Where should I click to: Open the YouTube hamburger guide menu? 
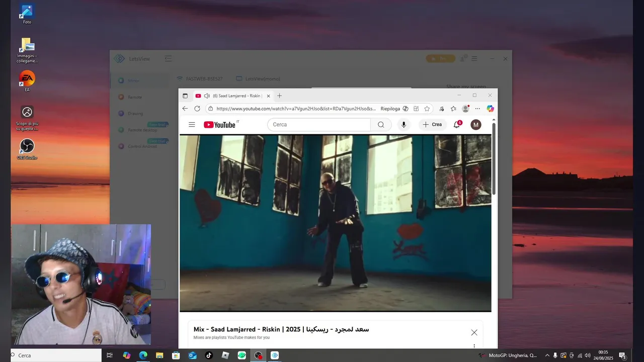192,125
